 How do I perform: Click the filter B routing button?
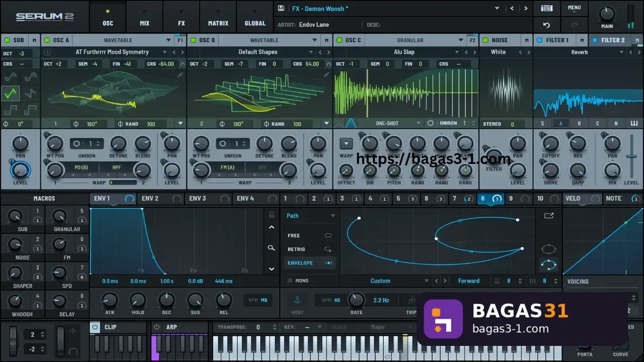pyautogui.click(x=579, y=123)
